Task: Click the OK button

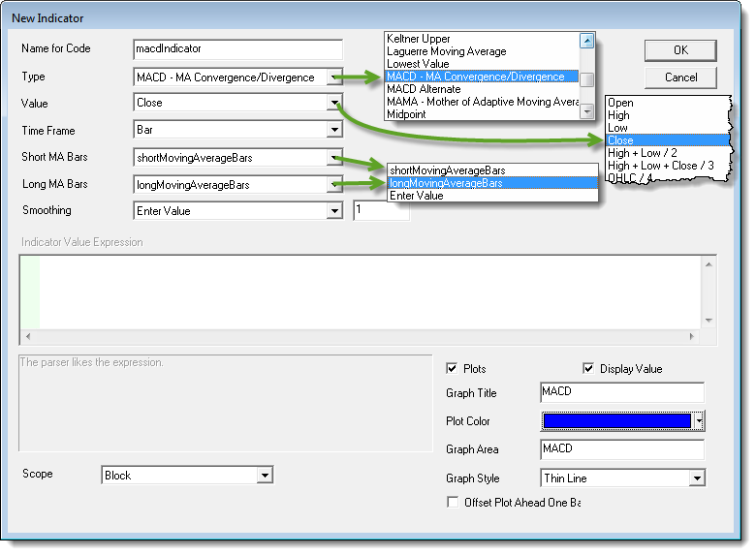Action: (680, 50)
